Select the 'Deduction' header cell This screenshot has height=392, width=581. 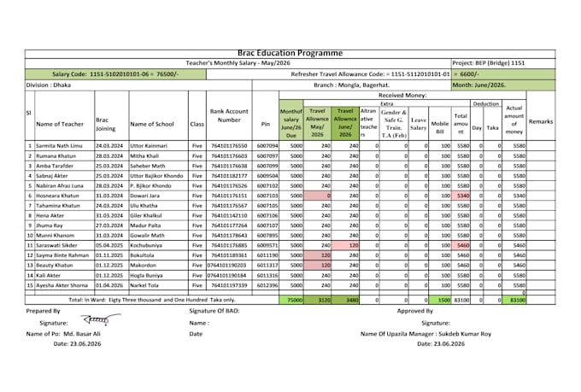486,103
